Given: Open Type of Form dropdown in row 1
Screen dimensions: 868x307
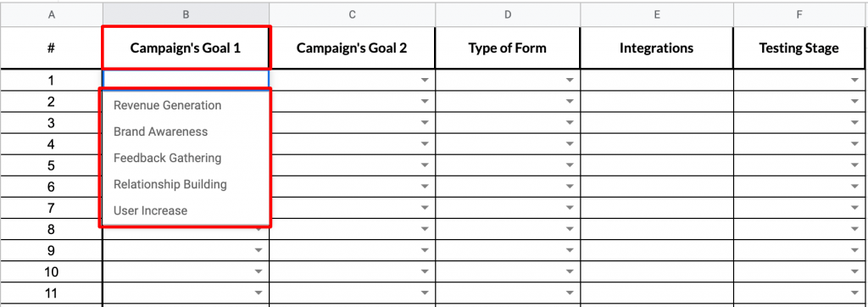Looking at the screenshot, I should (570, 81).
